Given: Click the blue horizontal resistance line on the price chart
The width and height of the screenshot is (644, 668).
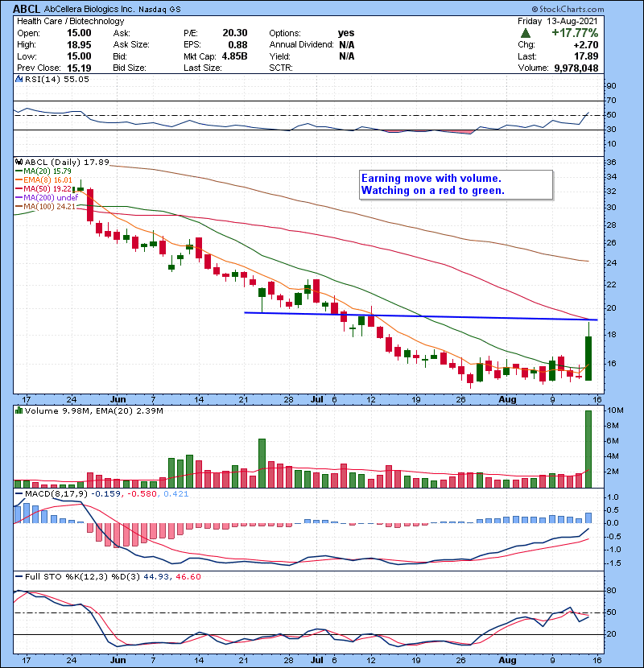Looking at the screenshot, I should [421, 316].
